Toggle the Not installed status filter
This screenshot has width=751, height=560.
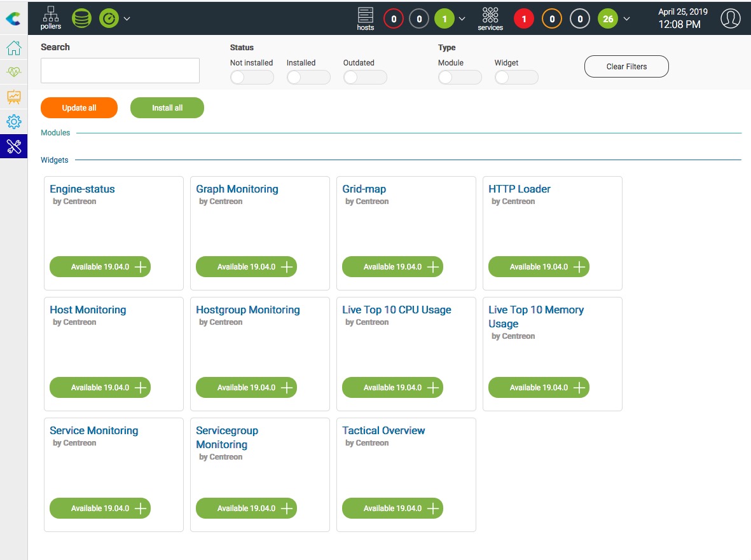(251, 78)
